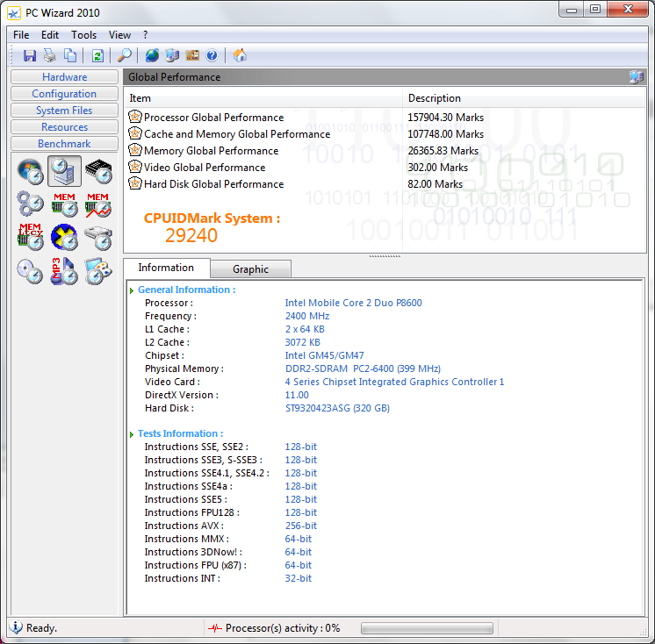Open the Resources category
Viewport: 655px width, 644px height.
(x=65, y=127)
